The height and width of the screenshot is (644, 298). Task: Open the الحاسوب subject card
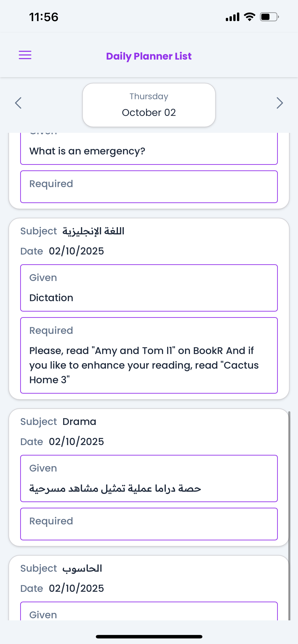[82, 568]
